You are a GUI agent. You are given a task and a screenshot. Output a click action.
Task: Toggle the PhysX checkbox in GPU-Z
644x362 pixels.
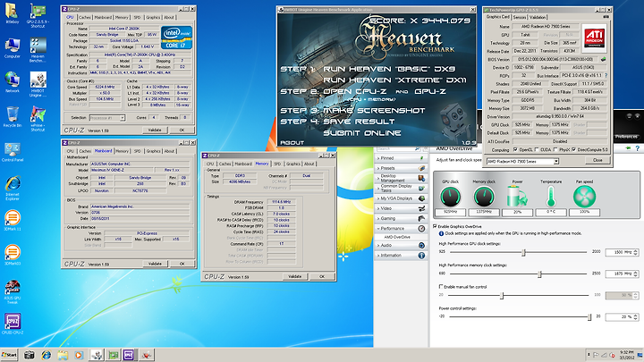coord(555,150)
